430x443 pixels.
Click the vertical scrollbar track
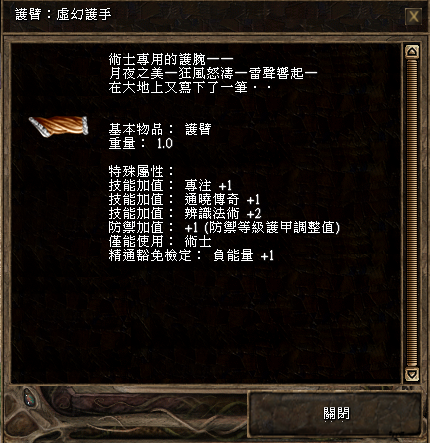click(x=412, y=213)
